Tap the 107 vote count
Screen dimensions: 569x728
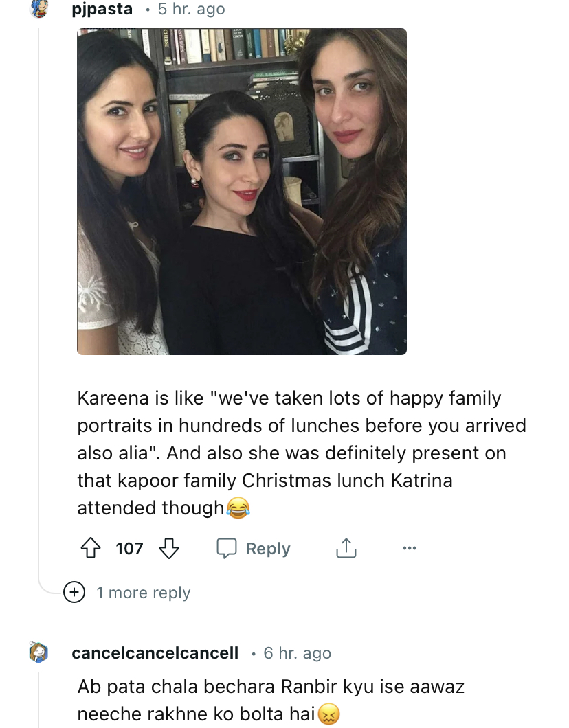pos(129,548)
